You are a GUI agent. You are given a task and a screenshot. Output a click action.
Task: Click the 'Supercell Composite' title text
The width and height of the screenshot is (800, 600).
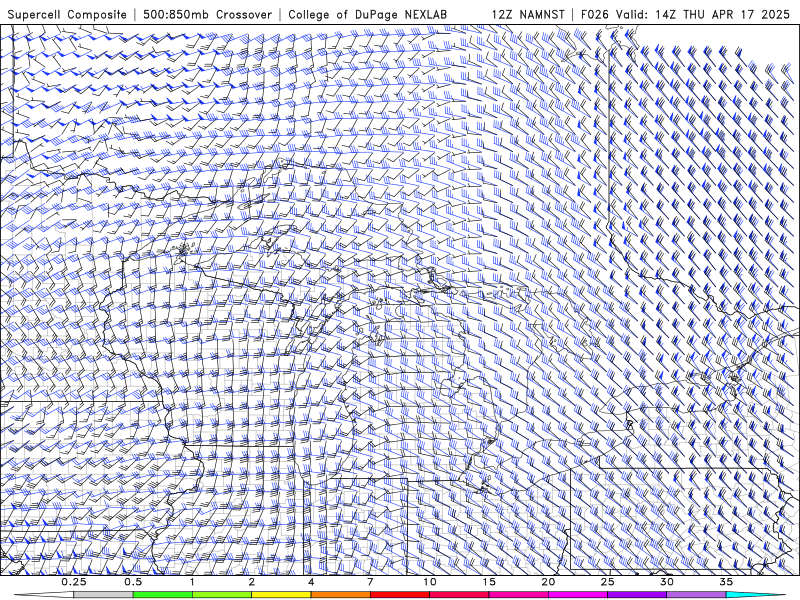(67, 14)
